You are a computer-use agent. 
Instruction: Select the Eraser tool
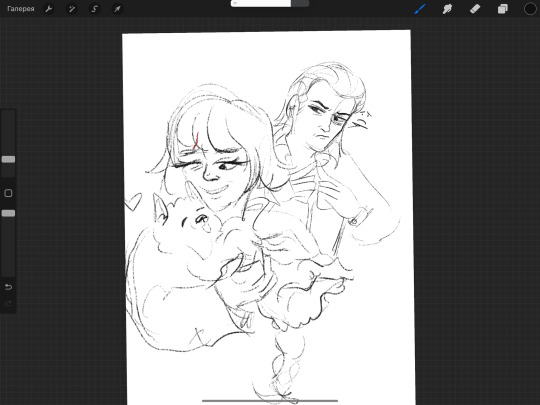coord(475,9)
